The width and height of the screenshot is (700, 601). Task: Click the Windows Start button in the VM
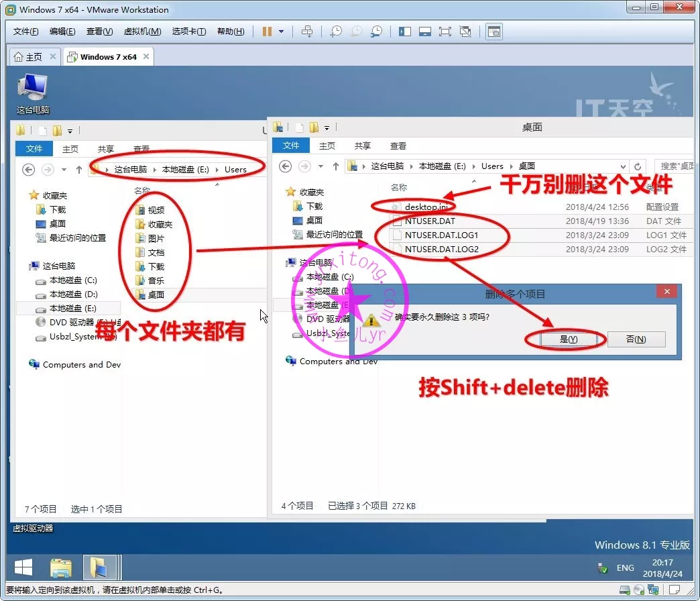[23, 567]
